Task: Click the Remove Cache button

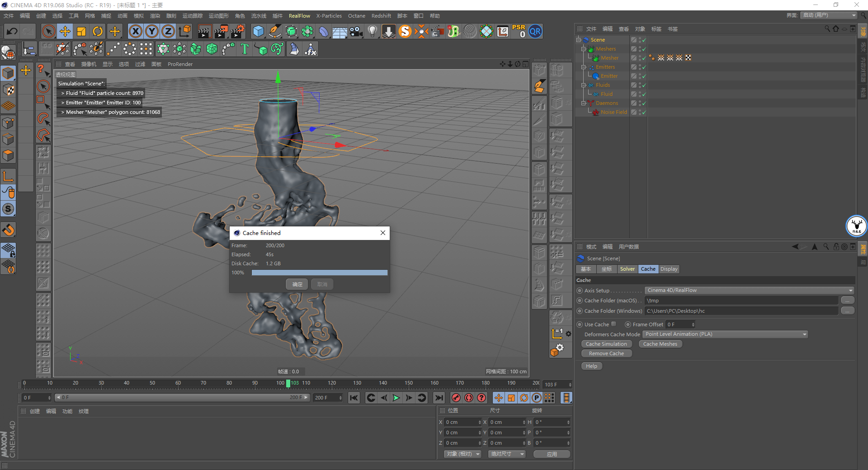Action: (x=606, y=353)
